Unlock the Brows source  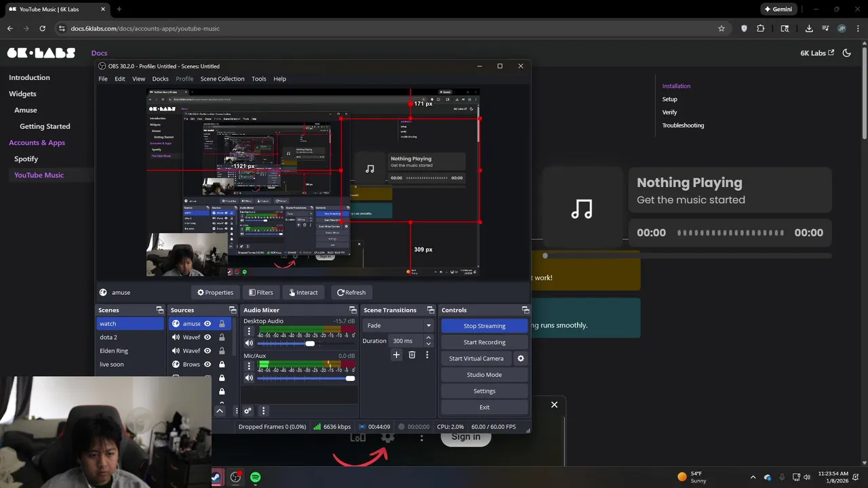click(222, 364)
